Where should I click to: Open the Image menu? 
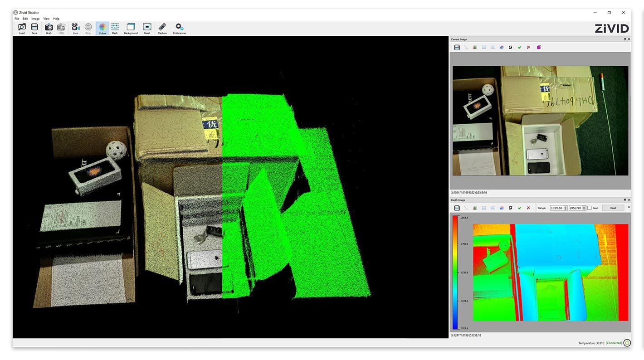tap(35, 19)
